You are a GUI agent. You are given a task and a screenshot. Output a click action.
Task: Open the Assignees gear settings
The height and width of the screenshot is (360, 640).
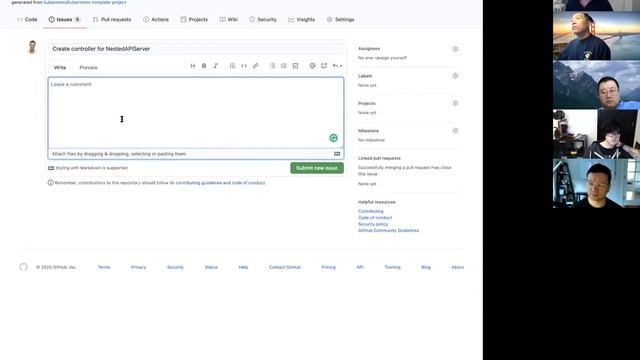[455, 49]
